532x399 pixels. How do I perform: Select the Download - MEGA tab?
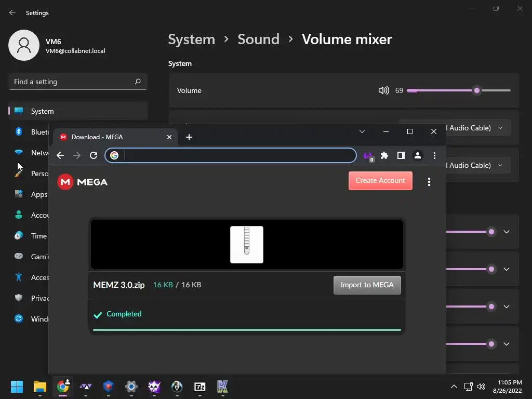(115, 137)
